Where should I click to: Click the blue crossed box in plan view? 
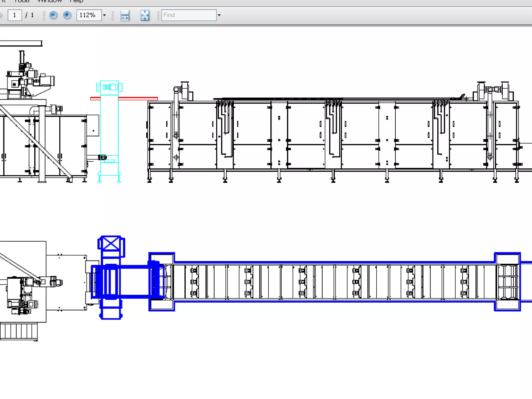tap(111, 243)
